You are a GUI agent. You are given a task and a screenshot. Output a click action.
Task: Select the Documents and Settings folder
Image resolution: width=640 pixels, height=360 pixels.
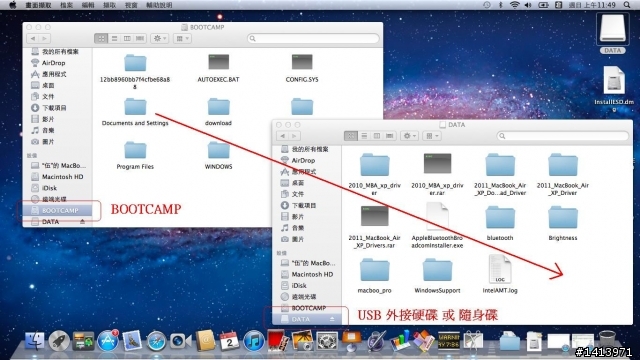coord(135,111)
